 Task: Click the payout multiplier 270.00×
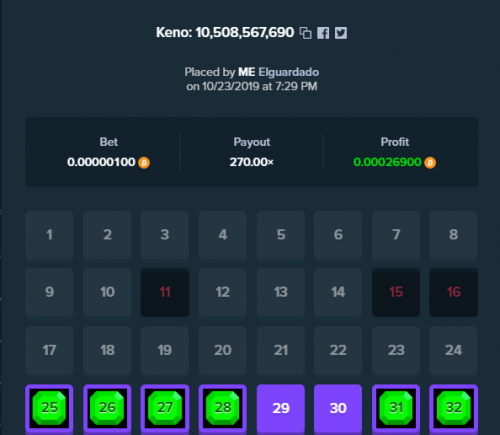[x=252, y=162]
